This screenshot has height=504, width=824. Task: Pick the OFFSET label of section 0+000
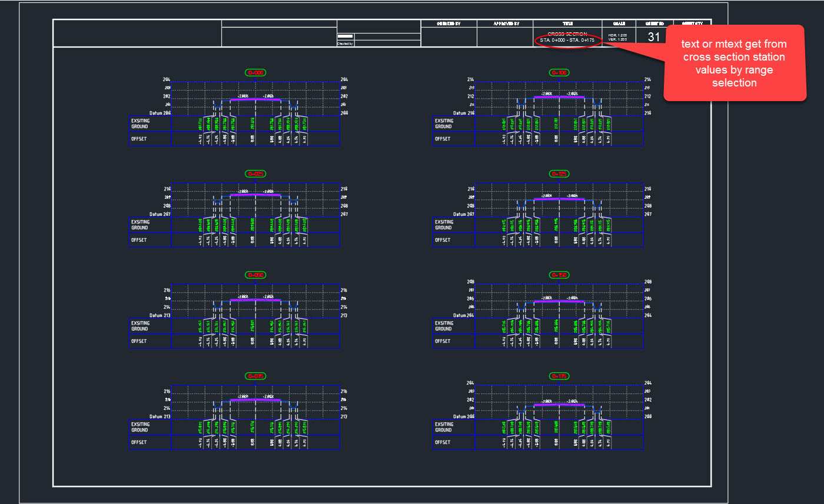(139, 139)
